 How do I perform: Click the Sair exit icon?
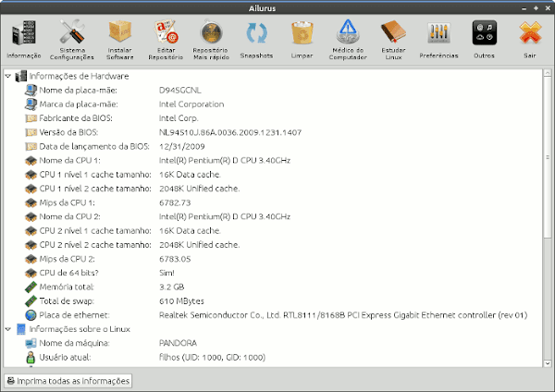click(x=529, y=35)
